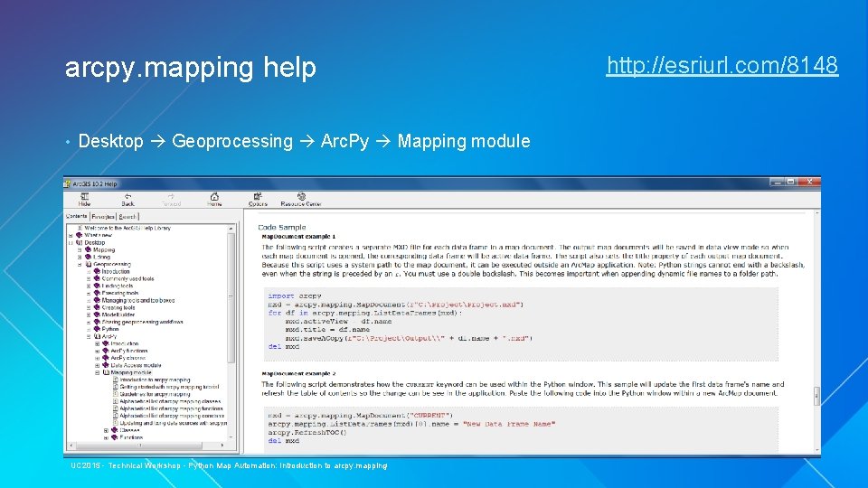Click the open book icon beside Desktop
The height and width of the screenshot is (488, 868).
pos(80,242)
